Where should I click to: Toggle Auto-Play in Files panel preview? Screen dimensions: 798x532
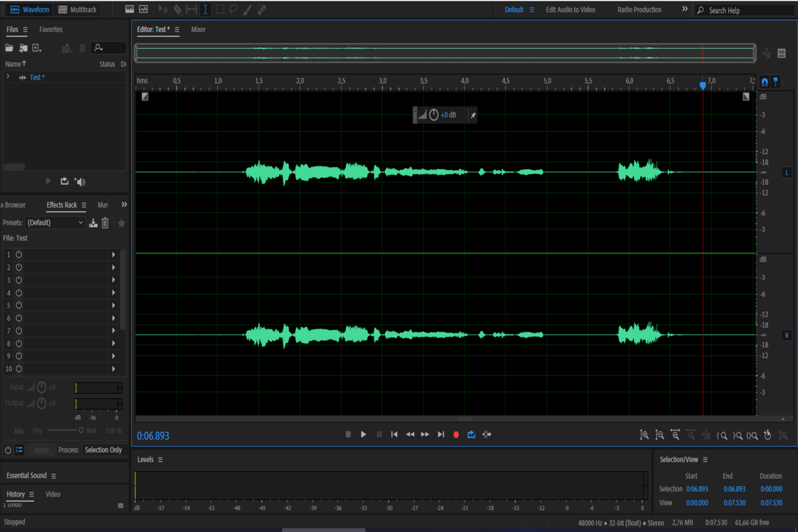point(80,182)
